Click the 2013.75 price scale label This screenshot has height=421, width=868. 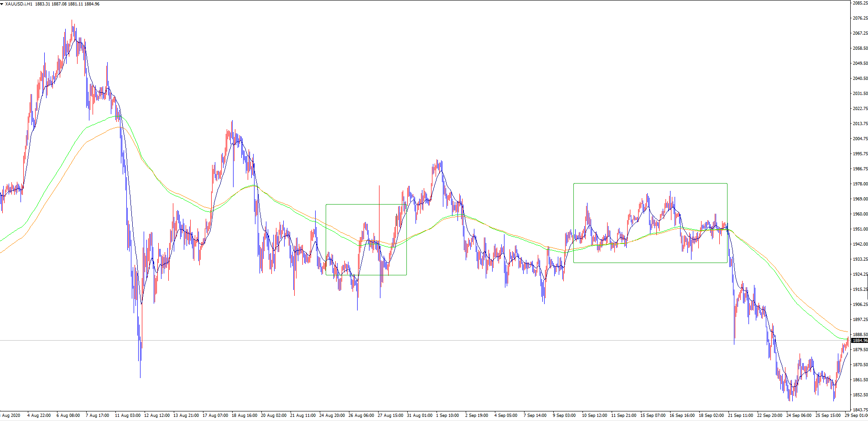[x=859, y=124]
